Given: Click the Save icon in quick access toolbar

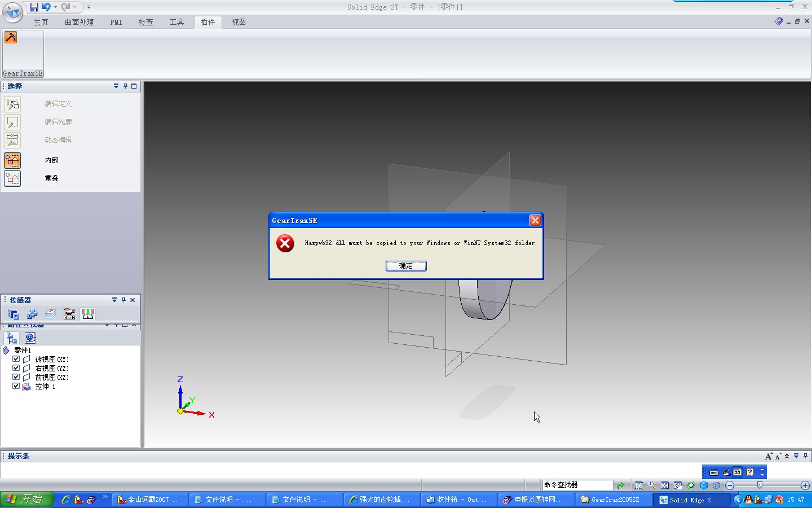Looking at the screenshot, I should pos(34,7).
